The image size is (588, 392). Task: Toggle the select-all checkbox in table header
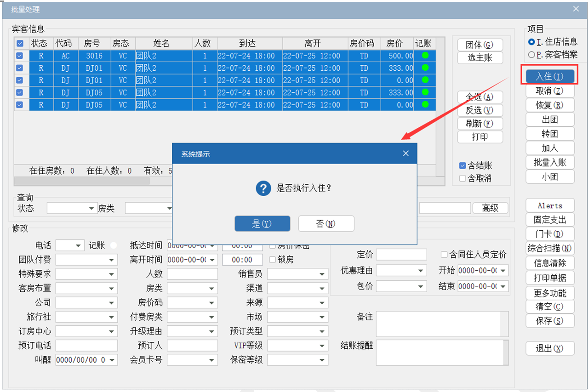(20, 44)
